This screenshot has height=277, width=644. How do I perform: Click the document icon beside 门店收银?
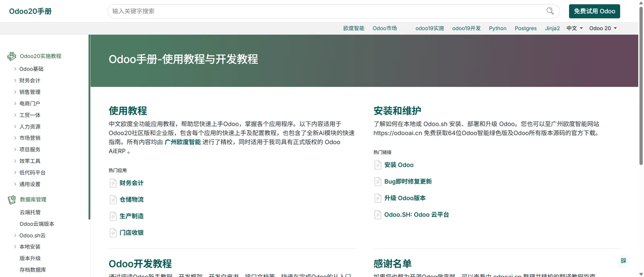pyautogui.click(x=113, y=233)
